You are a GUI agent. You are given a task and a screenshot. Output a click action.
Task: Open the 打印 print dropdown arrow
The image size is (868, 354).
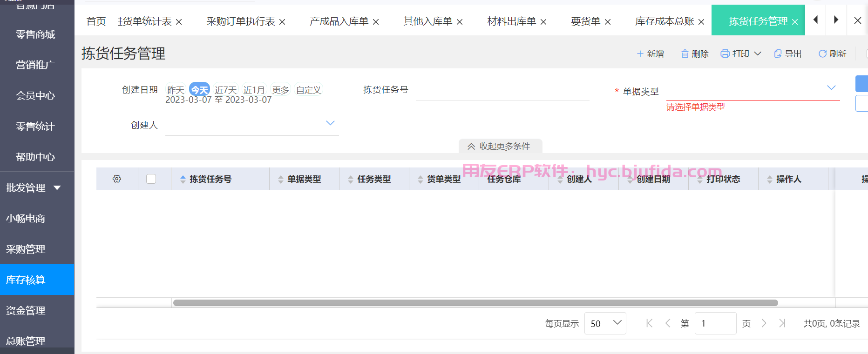(x=758, y=53)
